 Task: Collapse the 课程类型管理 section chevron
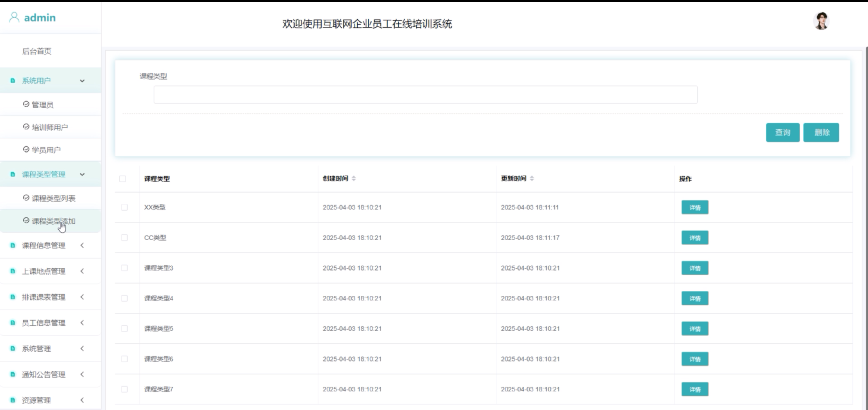[x=82, y=175]
